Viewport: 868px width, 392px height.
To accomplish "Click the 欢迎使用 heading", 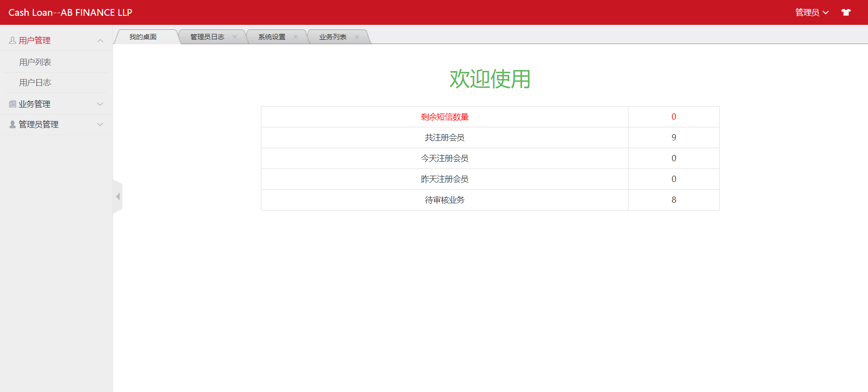I will click(x=490, y=79).
